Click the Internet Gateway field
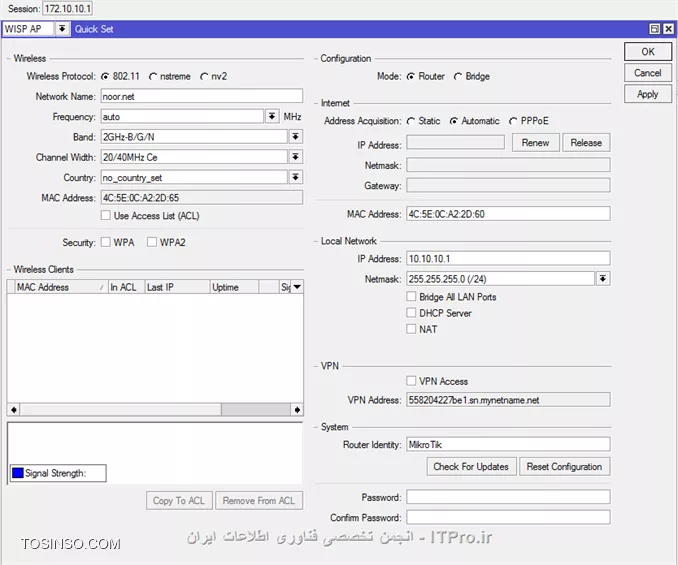 (508, 185)
